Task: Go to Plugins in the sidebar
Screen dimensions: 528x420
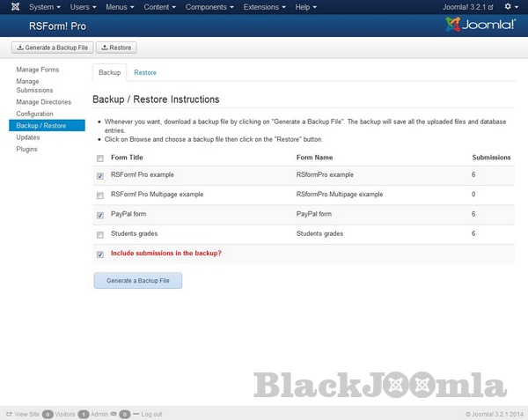Action: pyautogui.click(x=27, y=149)
